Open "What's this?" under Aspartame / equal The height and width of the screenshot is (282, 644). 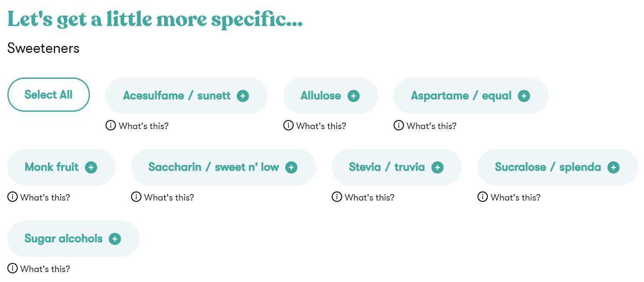[x=425, y=126]
